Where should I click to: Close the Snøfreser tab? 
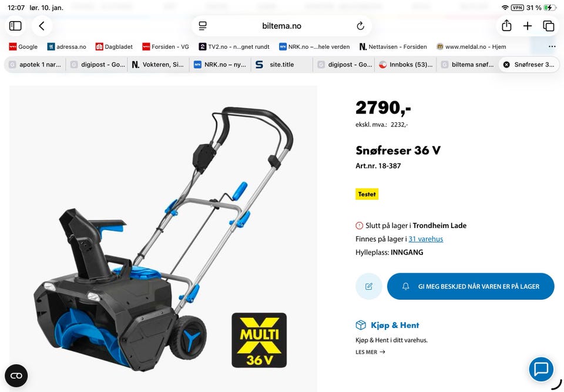pos(506,65)
